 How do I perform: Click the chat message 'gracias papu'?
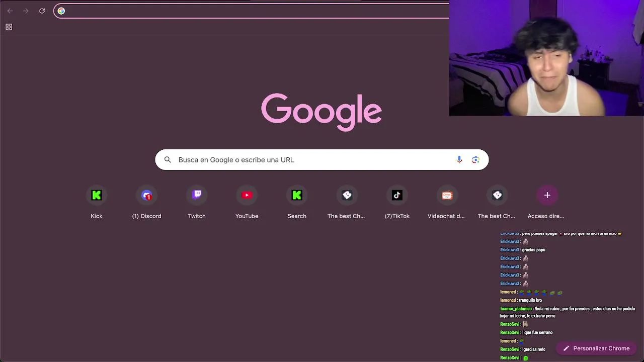pos(533,250)
